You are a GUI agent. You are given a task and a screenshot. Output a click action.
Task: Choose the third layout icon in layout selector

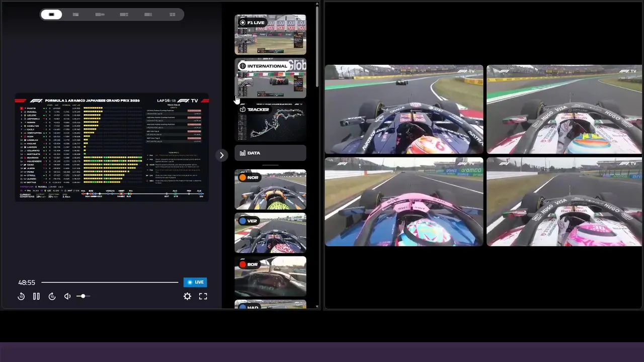tap(100, 15)
